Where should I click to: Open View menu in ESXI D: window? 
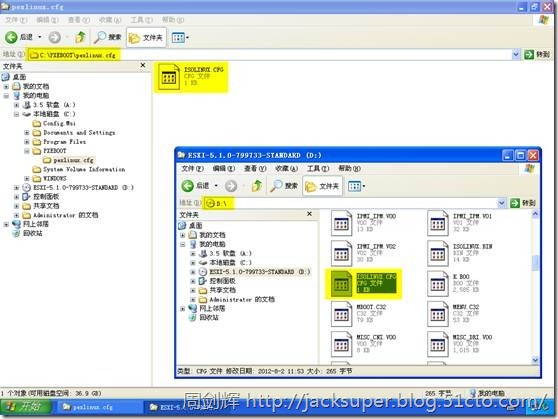point(255,168)
